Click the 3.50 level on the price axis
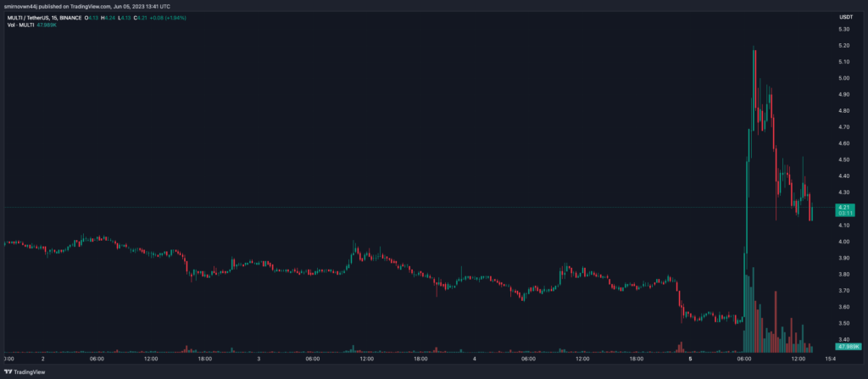Viewport: 868px width, 379px height. click(843, 323)
